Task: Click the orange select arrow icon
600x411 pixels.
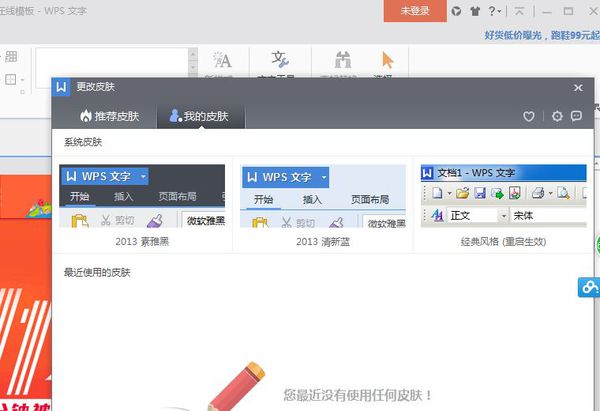Action: point(388,60)
